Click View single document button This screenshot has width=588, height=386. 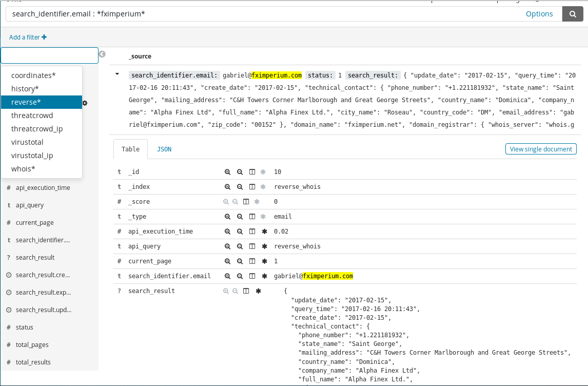(541, 149)
